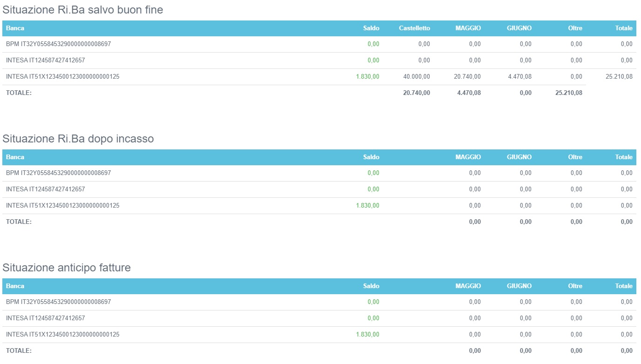
Task: Click TOTALE label in anticipo fatture table
Action: (19, 351)
